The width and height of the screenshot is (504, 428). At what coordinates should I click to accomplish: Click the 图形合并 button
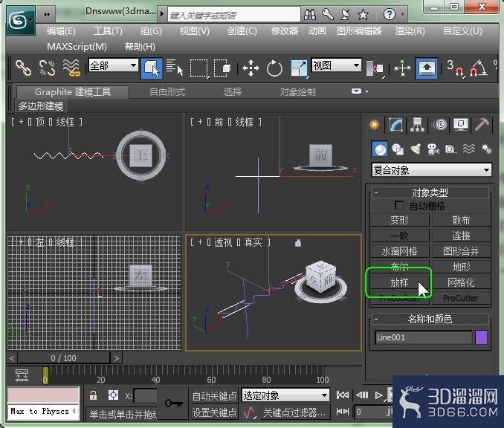461,251
